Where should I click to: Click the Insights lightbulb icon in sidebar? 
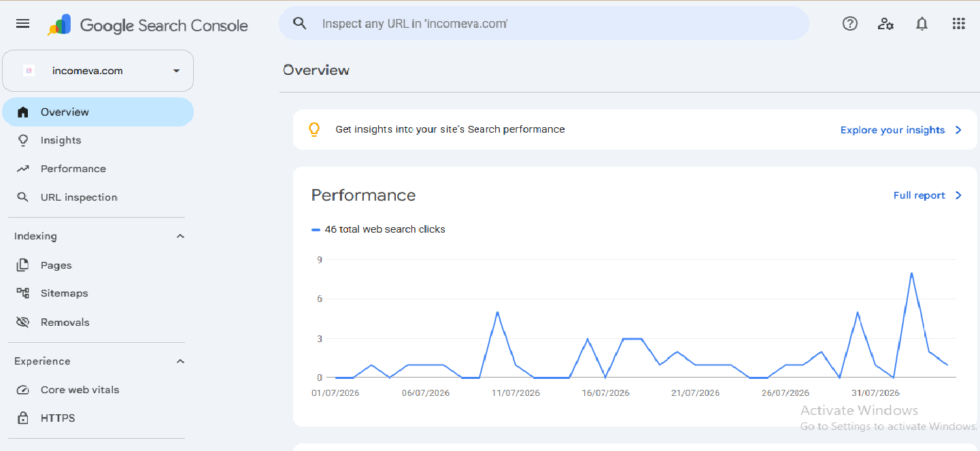23,140
